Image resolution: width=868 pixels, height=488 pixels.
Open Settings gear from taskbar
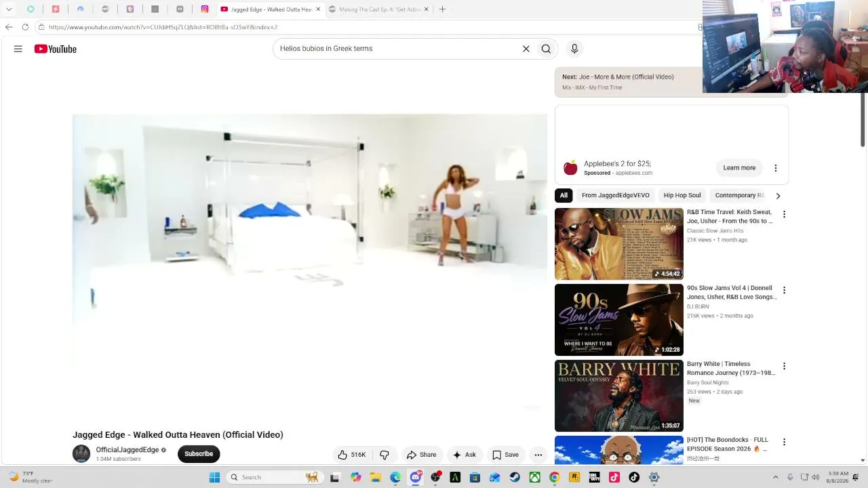(654, 477)
